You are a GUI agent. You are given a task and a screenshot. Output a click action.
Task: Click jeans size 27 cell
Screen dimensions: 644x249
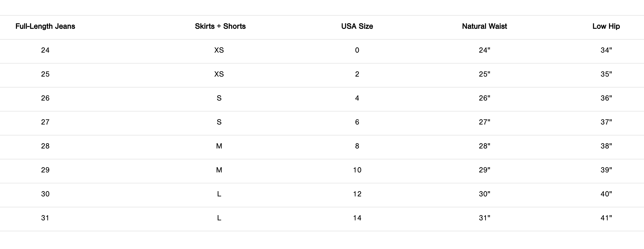point(45,122)
